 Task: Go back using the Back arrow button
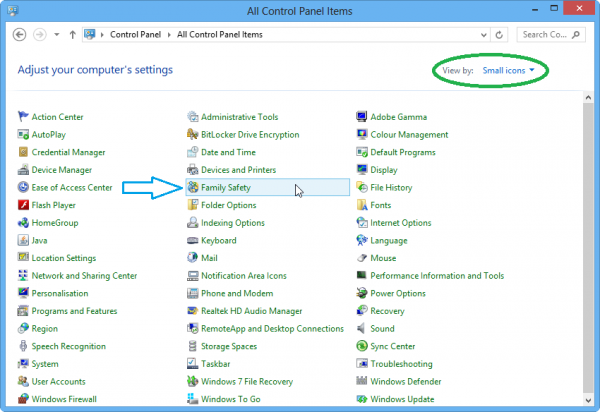(20, 34)
